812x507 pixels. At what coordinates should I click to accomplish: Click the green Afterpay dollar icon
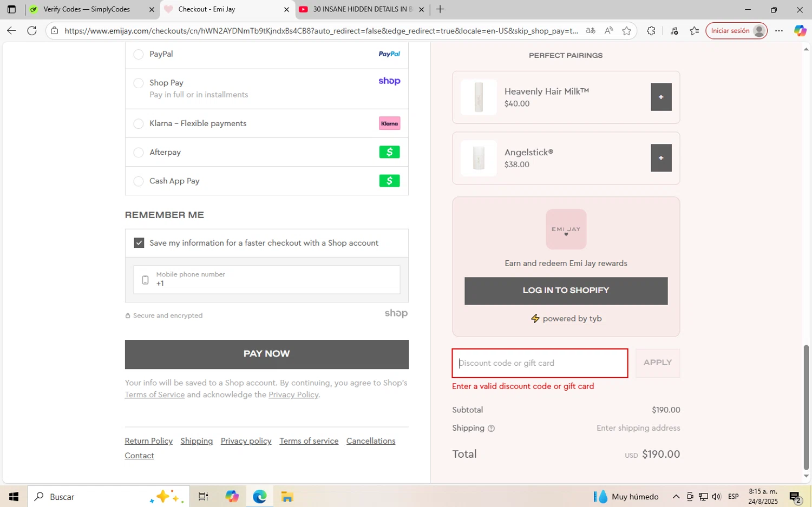click(x=389, y=152)
